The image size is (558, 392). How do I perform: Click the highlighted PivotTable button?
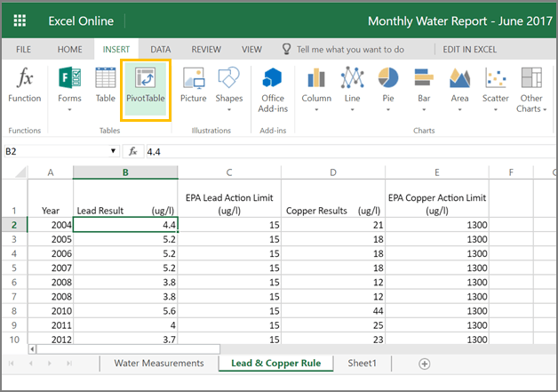pyautogui.click(x=145, y=87)
